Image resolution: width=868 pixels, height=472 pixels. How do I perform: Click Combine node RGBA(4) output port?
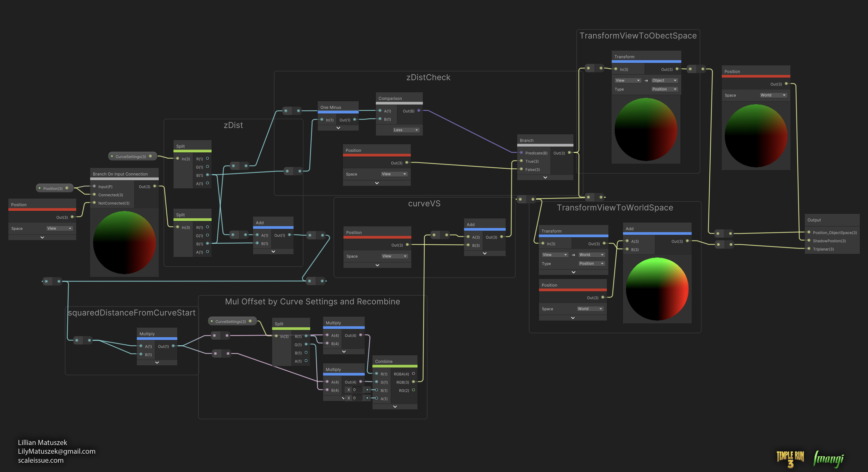tap(413, 374)
